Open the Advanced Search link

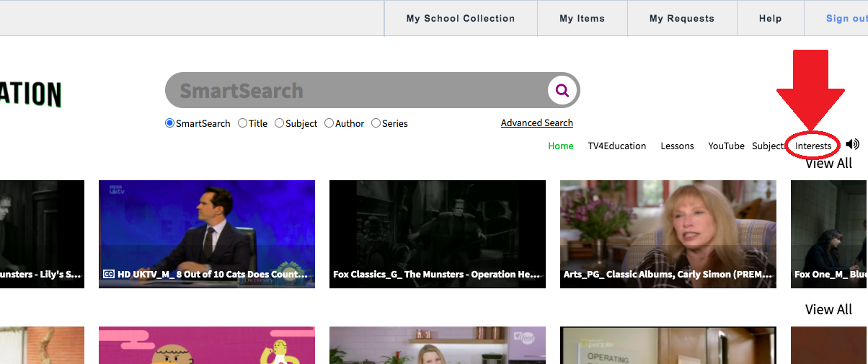pyautogui.click(x=537, y=123)
